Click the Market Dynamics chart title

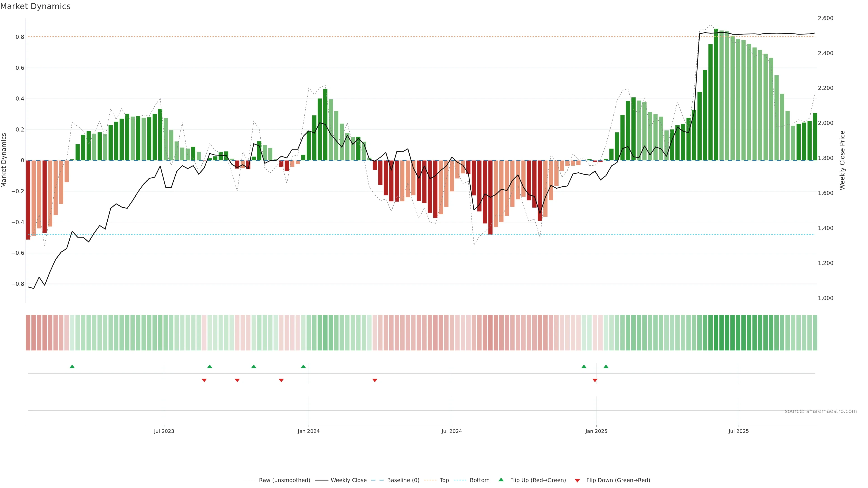pyautogui.click(x=35, y=6)
